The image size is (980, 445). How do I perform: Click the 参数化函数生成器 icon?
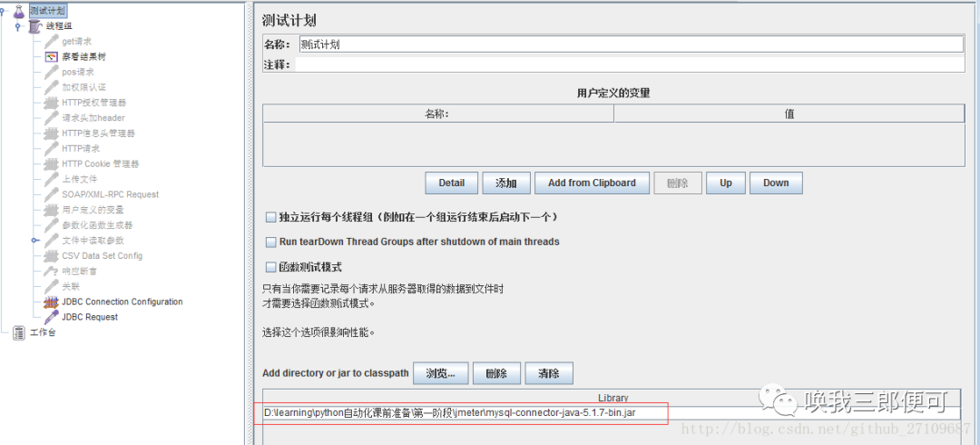[51, 225]
